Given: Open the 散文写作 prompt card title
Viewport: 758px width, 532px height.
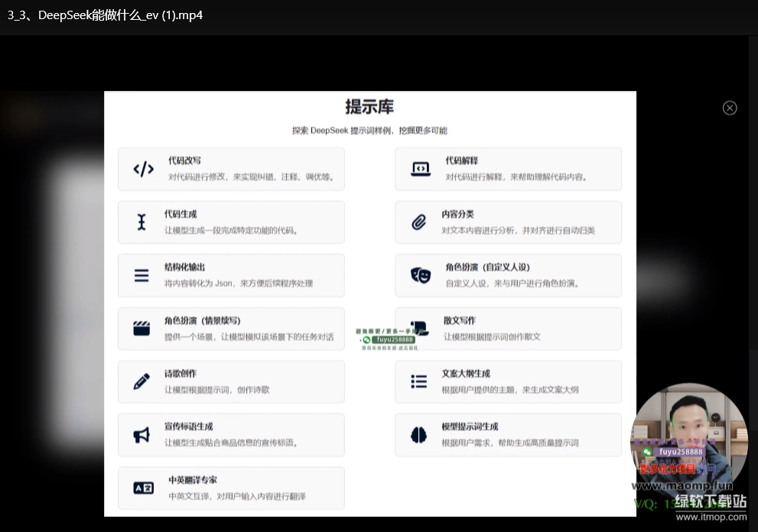Looking at the screenshot, I should pos(459,321).
